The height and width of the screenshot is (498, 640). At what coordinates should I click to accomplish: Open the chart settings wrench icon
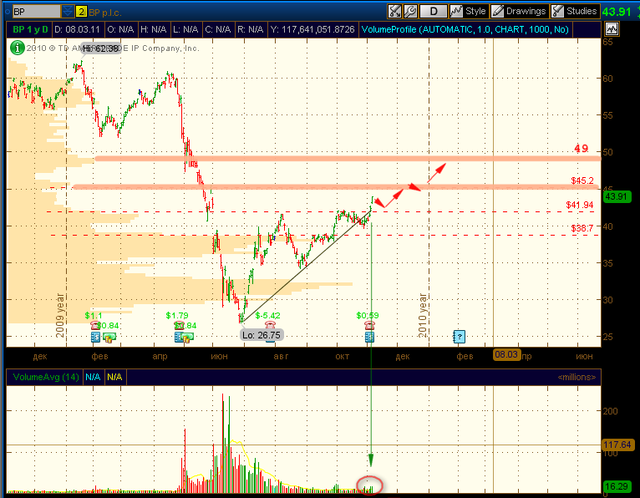pos(410,11)
